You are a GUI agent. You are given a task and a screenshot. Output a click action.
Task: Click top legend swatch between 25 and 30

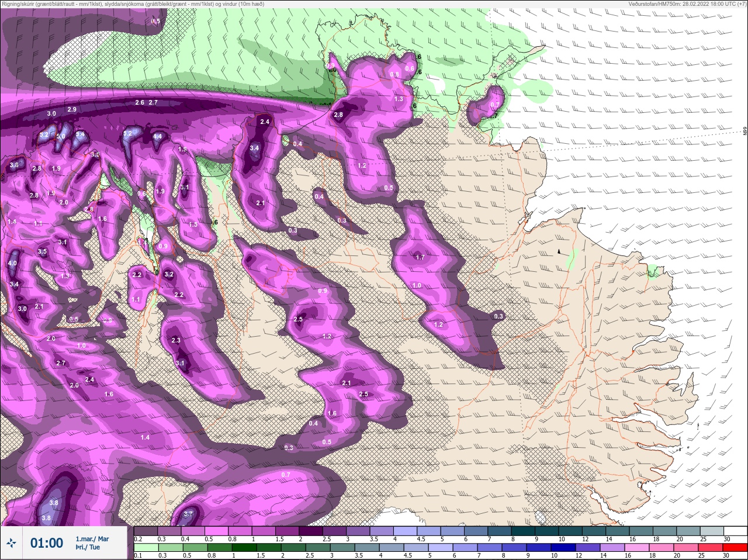coord(713,531)
